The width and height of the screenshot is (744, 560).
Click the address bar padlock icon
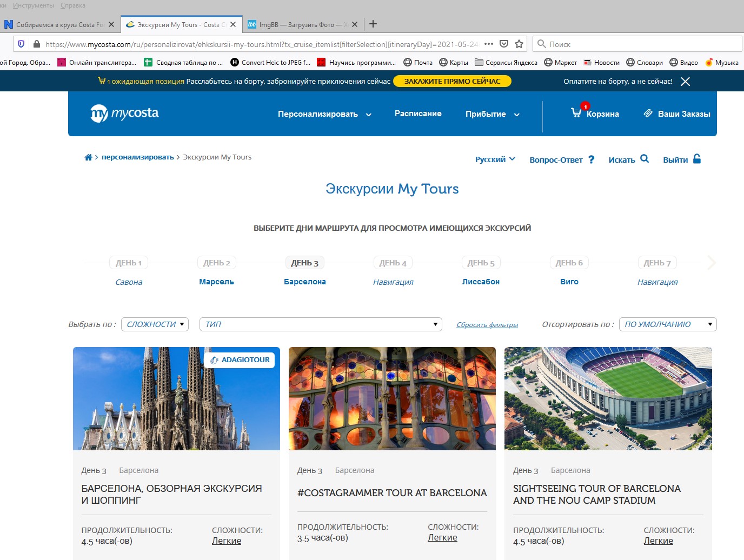(36, 44)
